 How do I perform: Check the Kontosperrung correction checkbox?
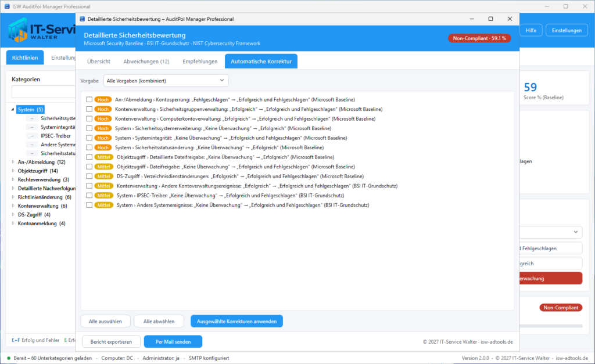click(x=89, y=100)
